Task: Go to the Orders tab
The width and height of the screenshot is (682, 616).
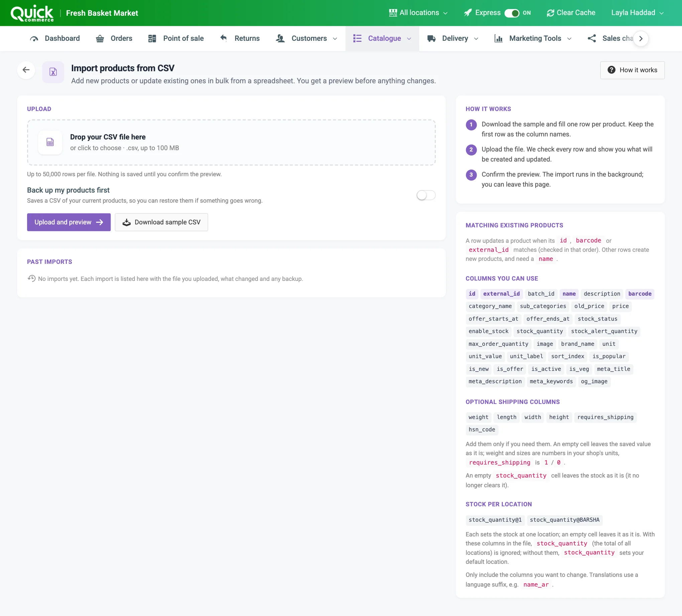Action: [x=114, y=38]
